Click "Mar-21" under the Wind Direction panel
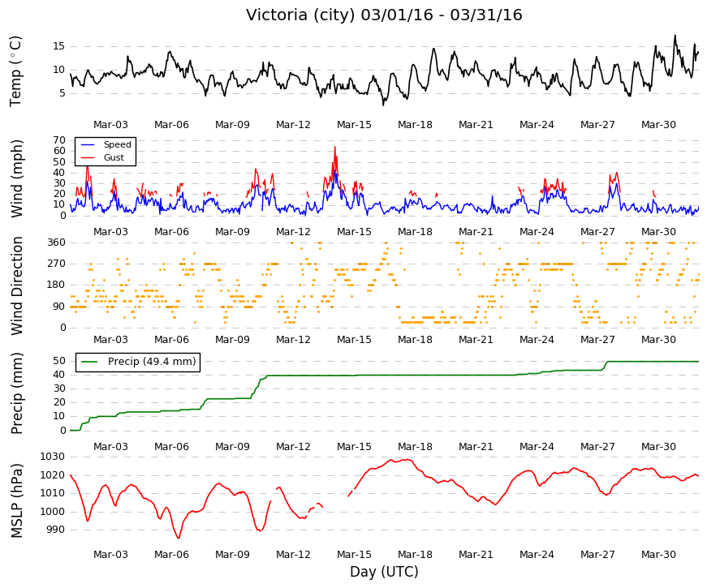 [476, 340]
